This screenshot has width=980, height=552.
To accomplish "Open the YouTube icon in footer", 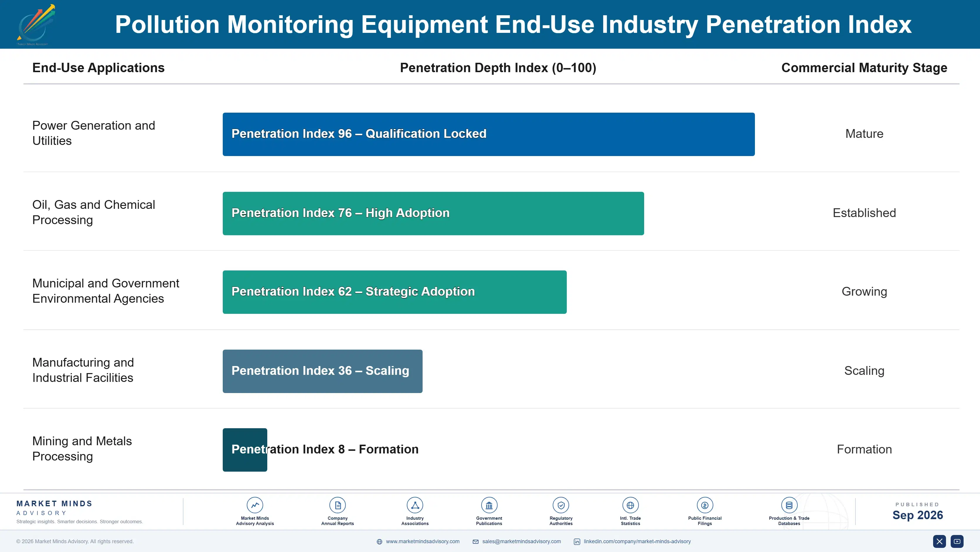I will tap(957, 541).
